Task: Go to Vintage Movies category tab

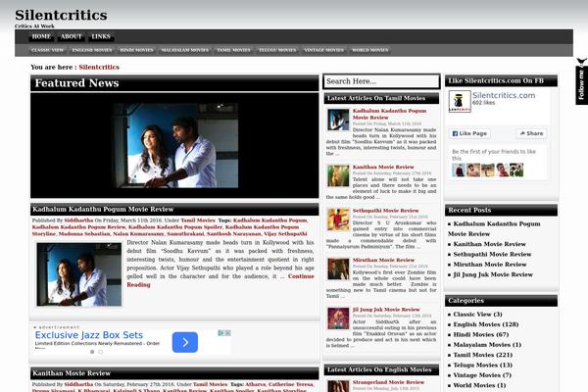Action: click(323, 50)
